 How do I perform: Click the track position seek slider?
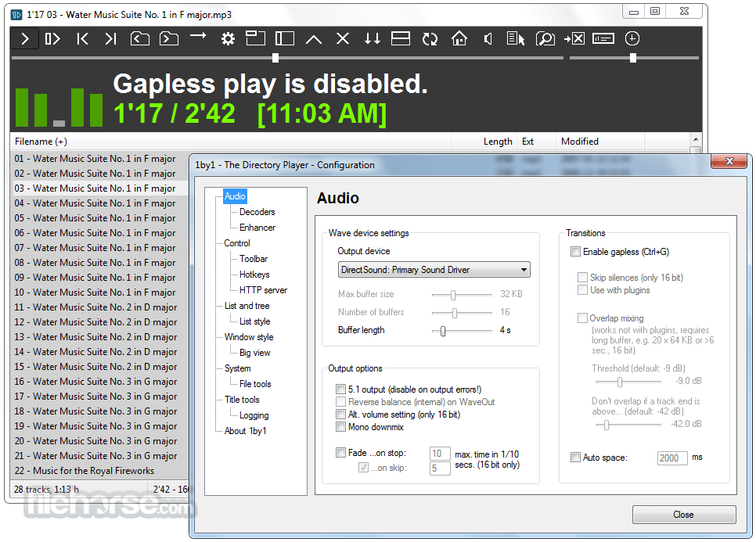287,59
